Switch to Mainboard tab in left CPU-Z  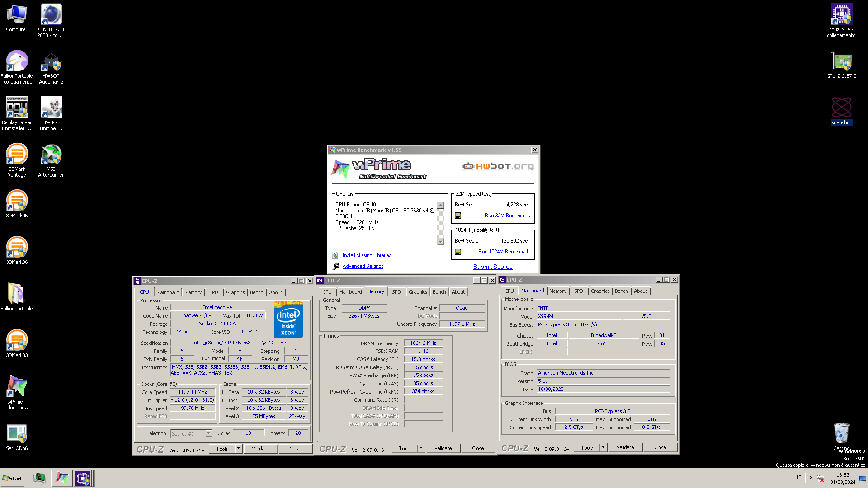tap(168, 293)
